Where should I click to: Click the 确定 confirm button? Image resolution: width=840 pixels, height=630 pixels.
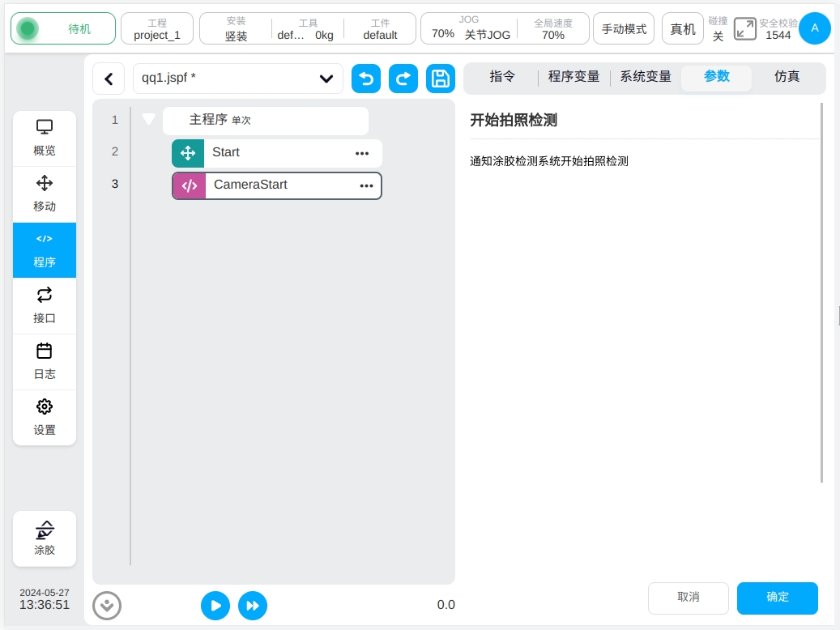[777, 598]
